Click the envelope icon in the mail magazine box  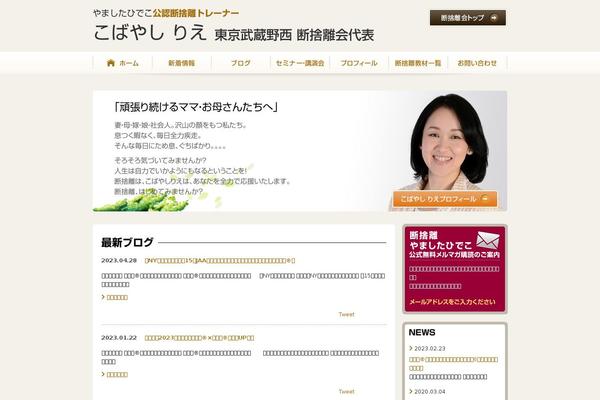click(488, 241)
